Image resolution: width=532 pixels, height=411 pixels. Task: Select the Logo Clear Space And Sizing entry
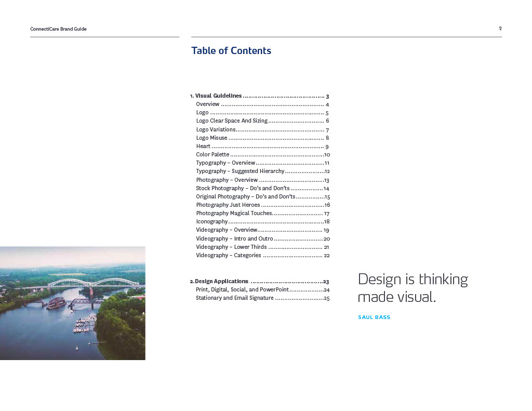coord(232,121)
